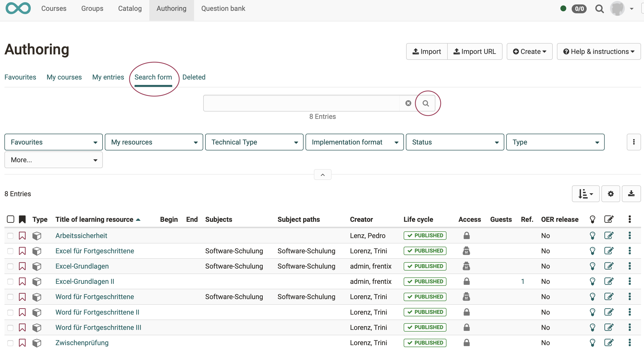
Task: Expand the Implementation format dropdown
Action: 354,142
